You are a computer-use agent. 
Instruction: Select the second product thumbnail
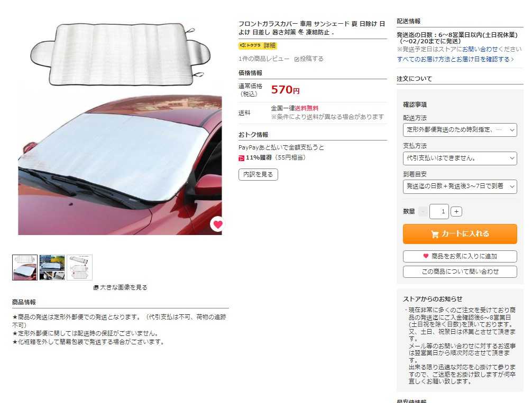pos(52,267)
